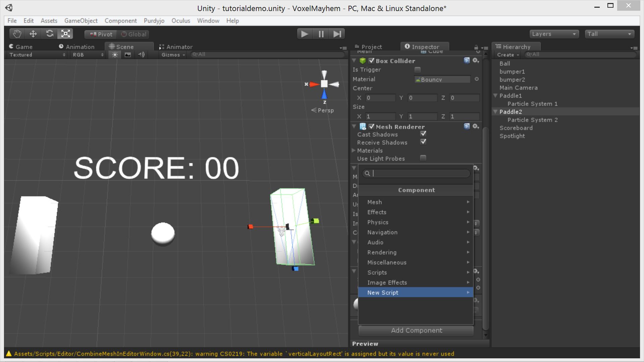Select the Hand tool in the toolbar

[17, 34]
